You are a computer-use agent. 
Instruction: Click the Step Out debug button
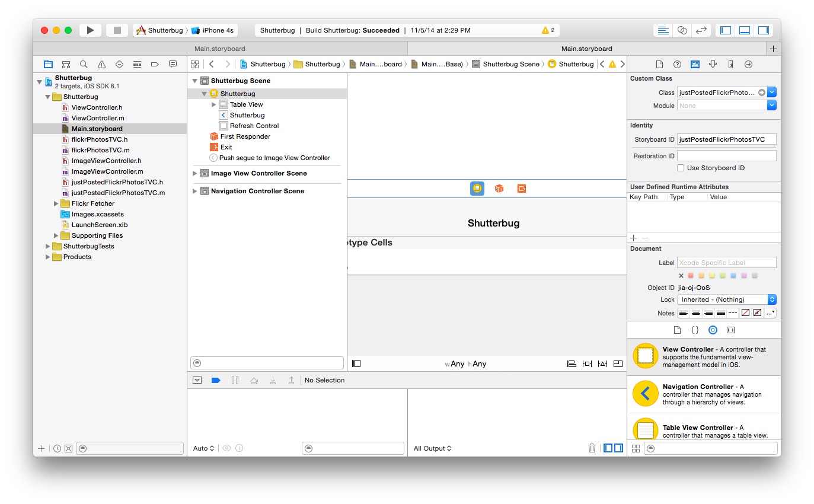291,380
